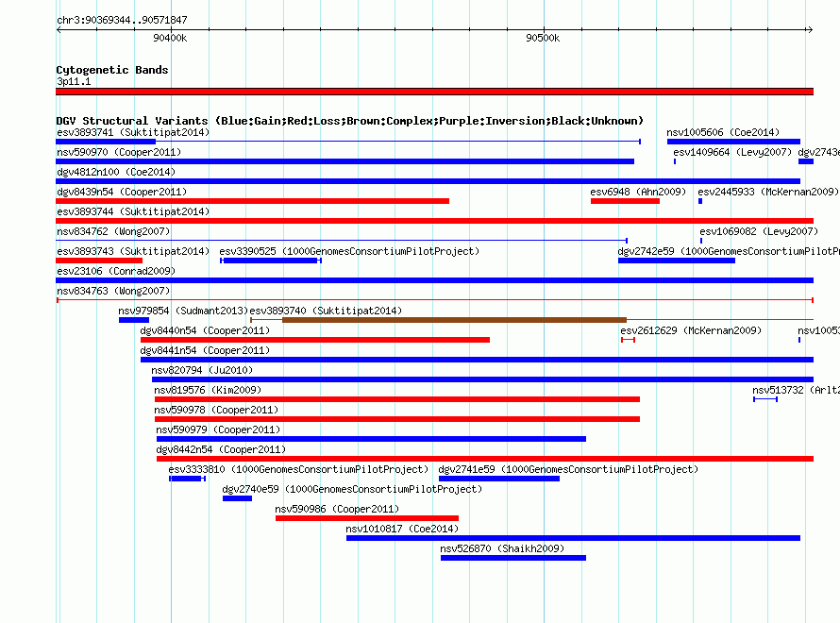Click the brown esv3893740 complex variant bar
Viewport: 840px width, 623px height.
454,320
